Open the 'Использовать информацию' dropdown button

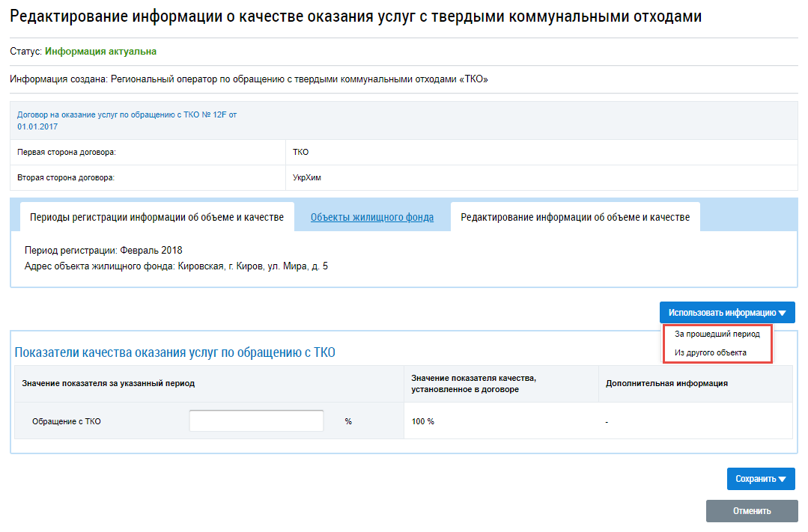click(x=726, y=313)
